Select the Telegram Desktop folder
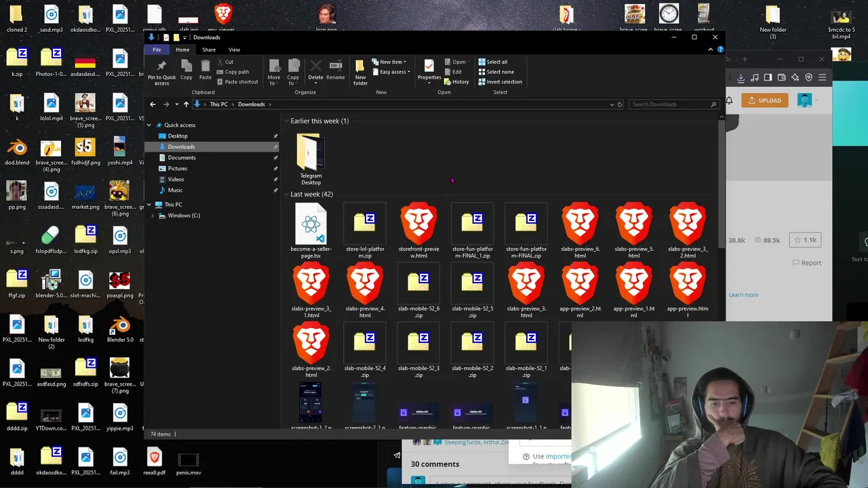The width and height of the screenshot is (868, 488). tap(311, 159)
